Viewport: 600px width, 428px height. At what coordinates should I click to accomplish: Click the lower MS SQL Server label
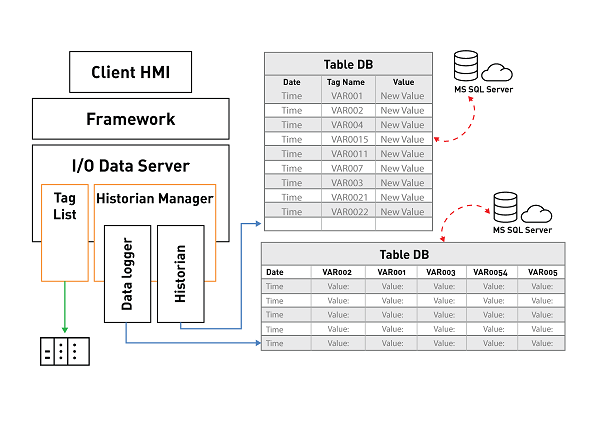522,230
